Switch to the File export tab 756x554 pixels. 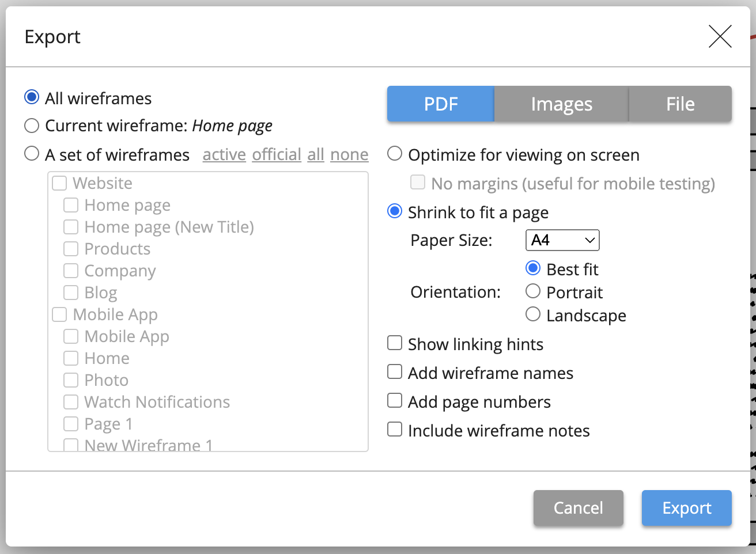(680, 104)
